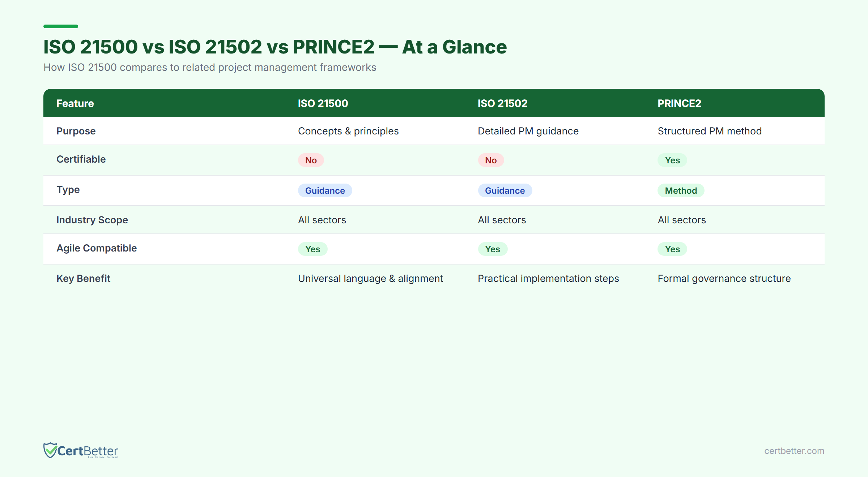Select the Agile Compatible row label
This screenshot has height=477, width=868.
point(97,248)
